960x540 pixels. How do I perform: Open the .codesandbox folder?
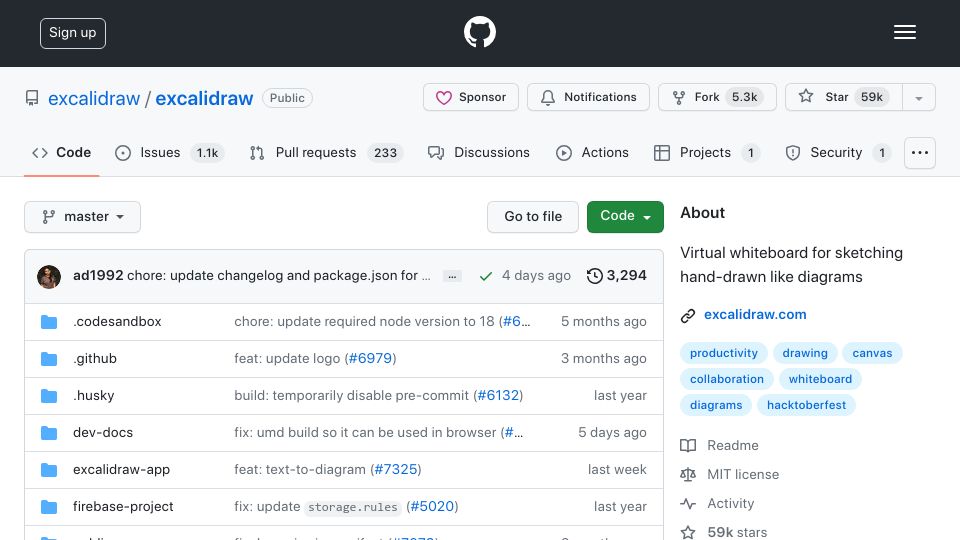pos(117,321)
